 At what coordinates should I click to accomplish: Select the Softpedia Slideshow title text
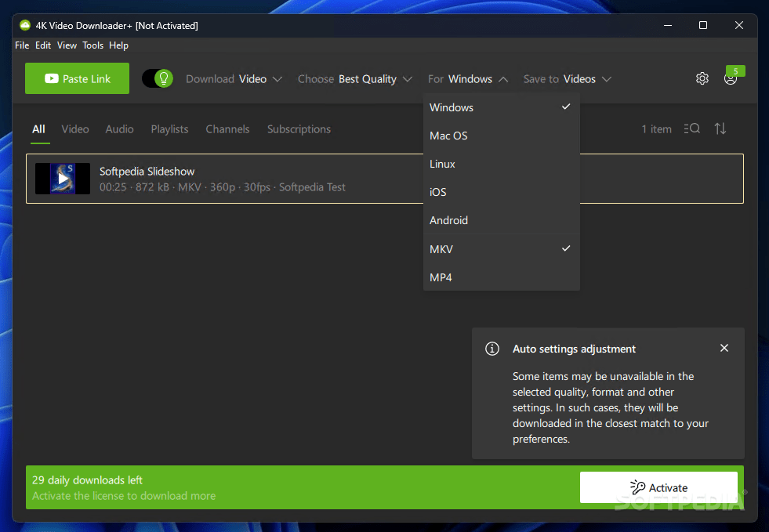(x=147, y=171)
